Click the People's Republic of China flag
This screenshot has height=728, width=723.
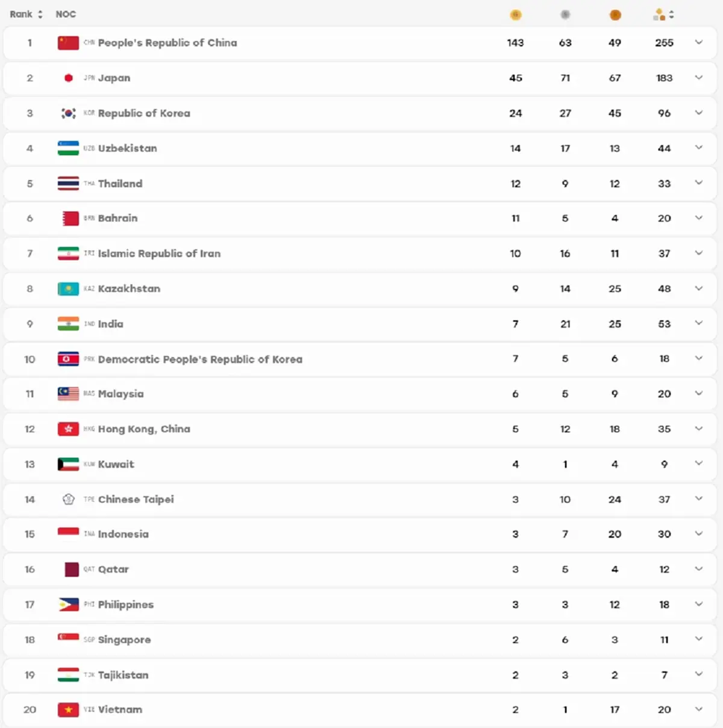click(x=68, y=43)
